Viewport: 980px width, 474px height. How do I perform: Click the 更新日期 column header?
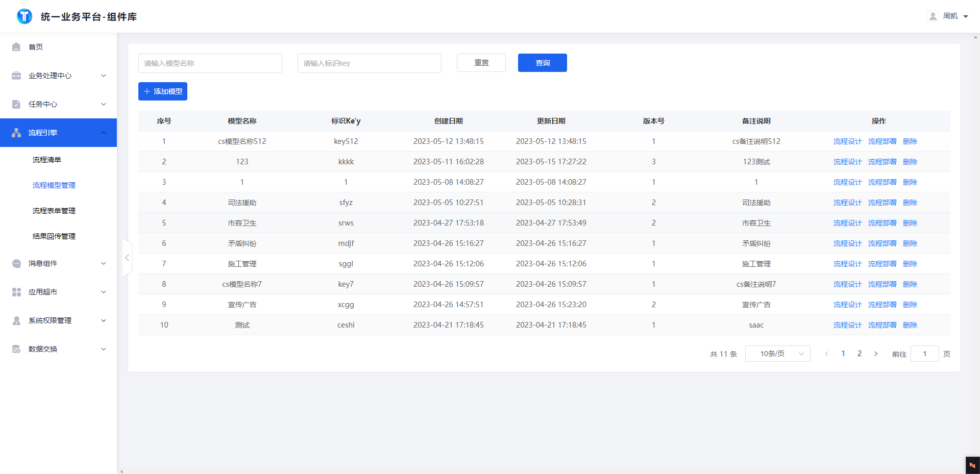pos(551,121)
